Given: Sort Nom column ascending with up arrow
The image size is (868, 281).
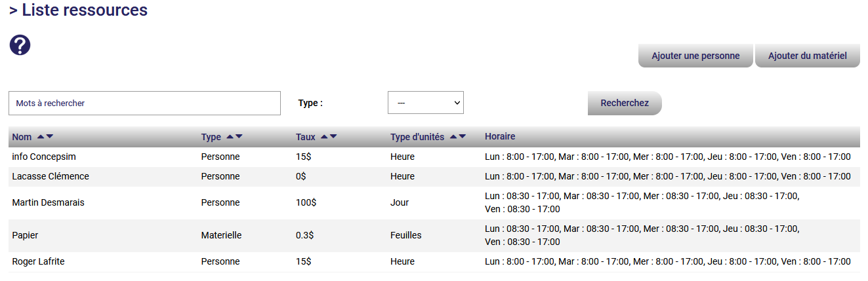Looking at the screenshot, I should click(41, 137).
